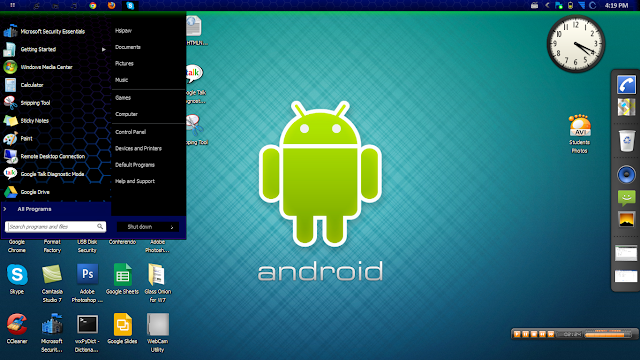Click Chrome icon in top taskbar
The width and height of the screenshot is (640, 360).
(x=93, y=5)
